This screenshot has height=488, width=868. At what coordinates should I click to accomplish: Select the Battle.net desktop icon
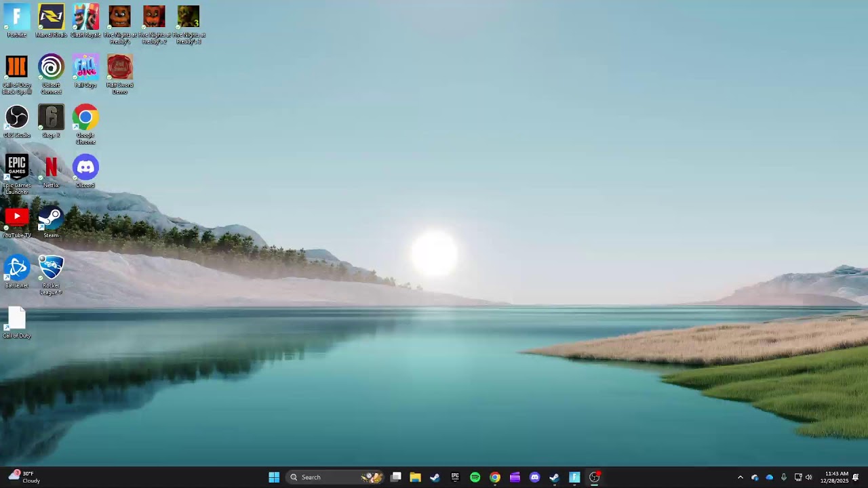(x=17, y=272)
